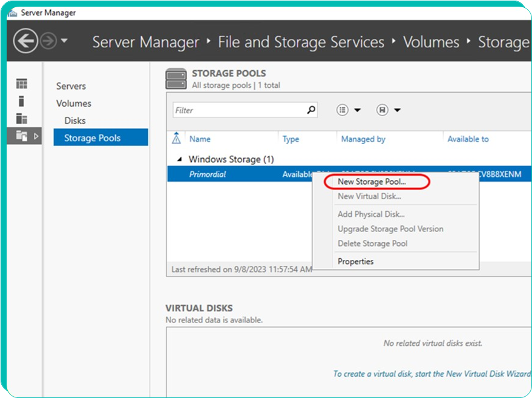This screenshot has height=398, width=532.
Task: Expand the File and Storage Services flyout arrow
Action: [36, 136]
